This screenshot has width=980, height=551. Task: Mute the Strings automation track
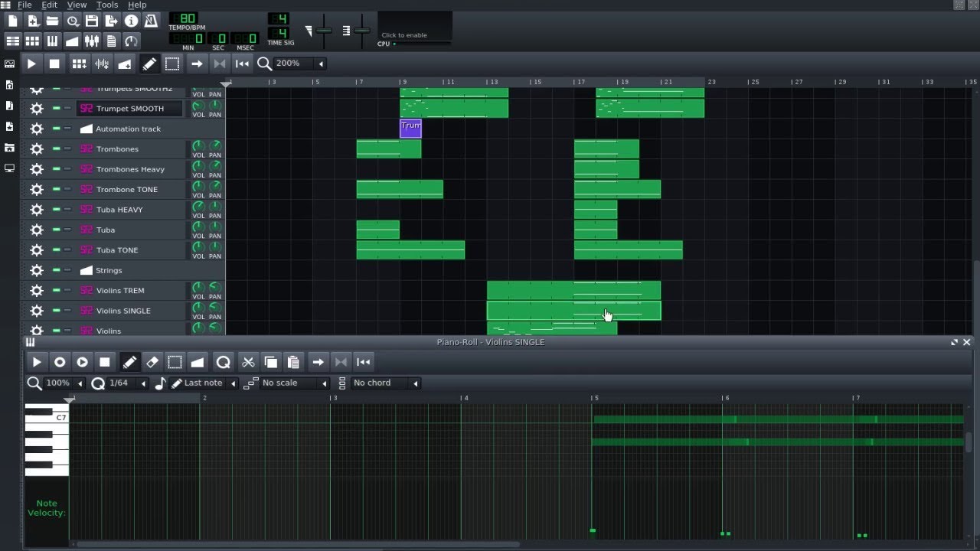click(x=56, y=270)
